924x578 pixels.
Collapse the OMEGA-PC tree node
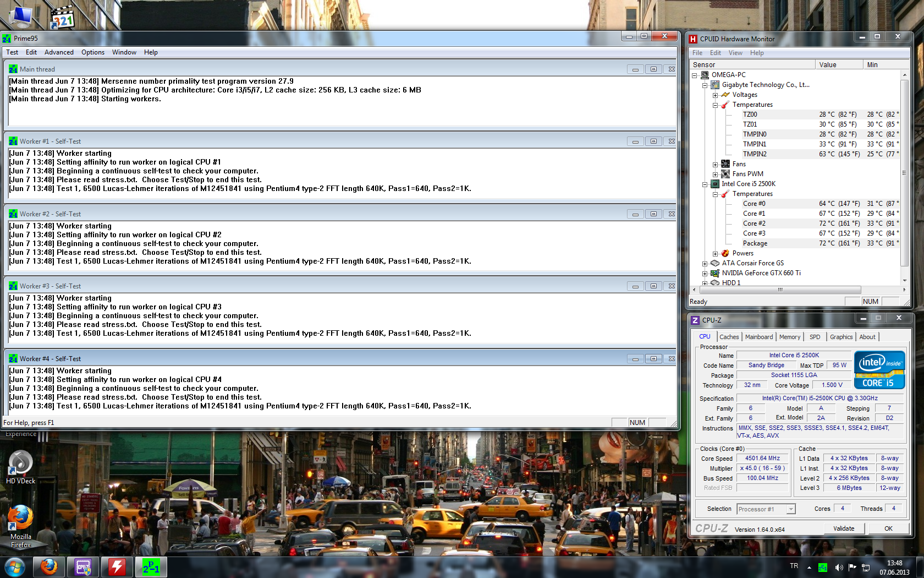point(695,75)
